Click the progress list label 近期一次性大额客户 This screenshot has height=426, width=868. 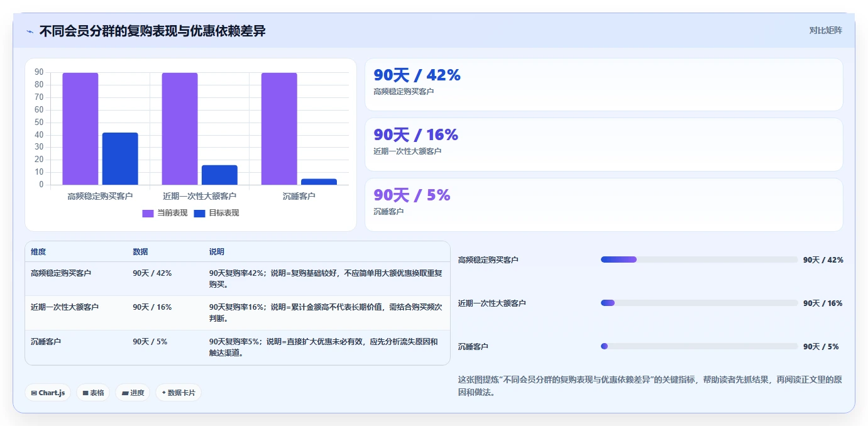[492, 303]
